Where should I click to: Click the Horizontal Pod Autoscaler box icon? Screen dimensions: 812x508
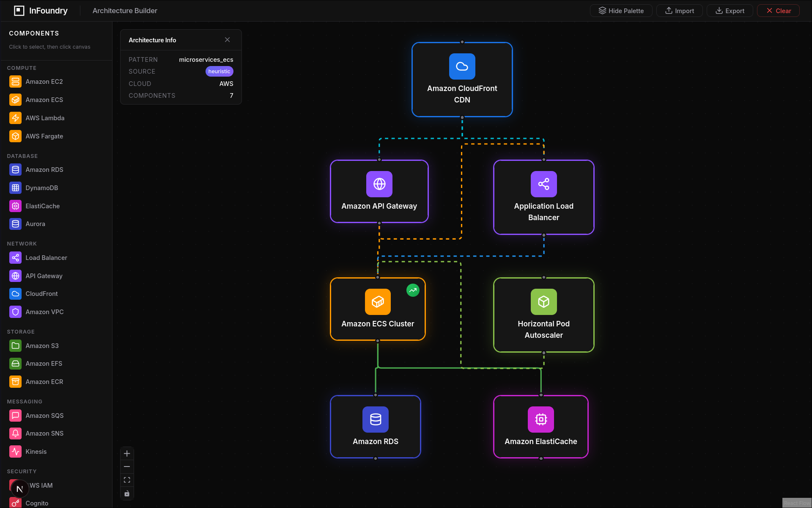pyautogui.click(x=543, y=302)
